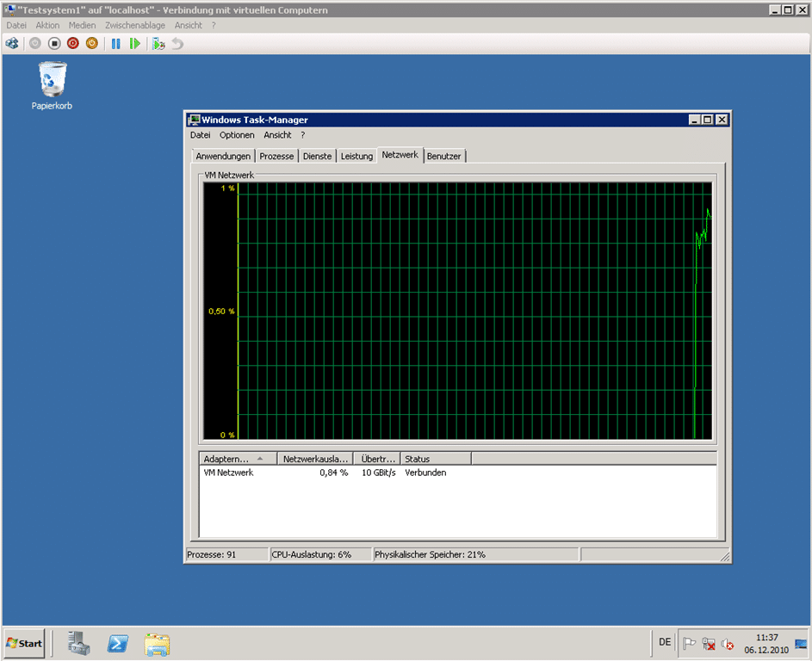
Task: Revert the VM with undo arrow
Action: click(x=177, y=44)
